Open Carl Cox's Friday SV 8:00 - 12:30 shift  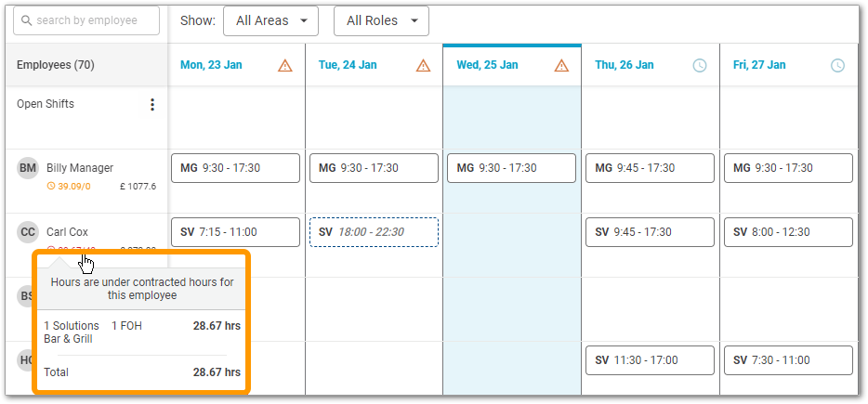pyautogui.click(x=788, y=232)
